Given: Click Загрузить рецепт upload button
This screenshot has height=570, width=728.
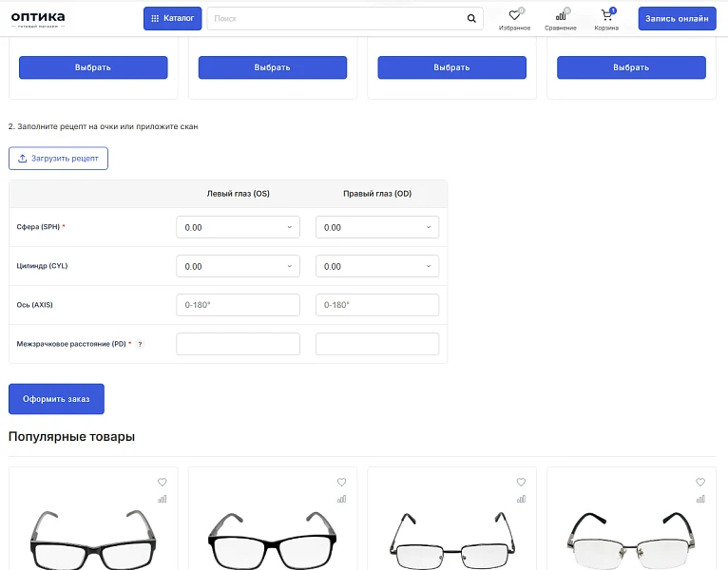Looking at the screenshot, I should [58, 159].
